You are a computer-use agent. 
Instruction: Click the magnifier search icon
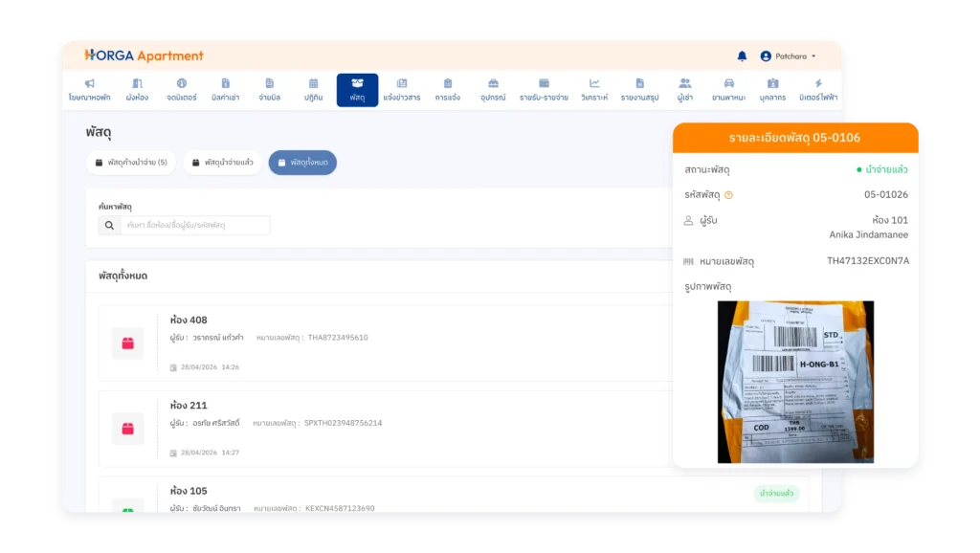click(x=109, y=225)
